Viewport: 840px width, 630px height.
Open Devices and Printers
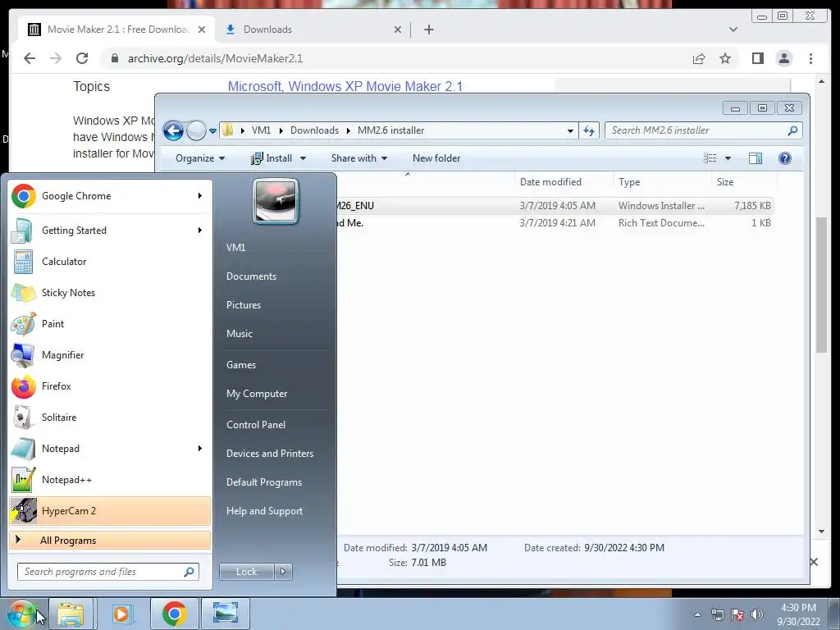(x=269, y=454)
